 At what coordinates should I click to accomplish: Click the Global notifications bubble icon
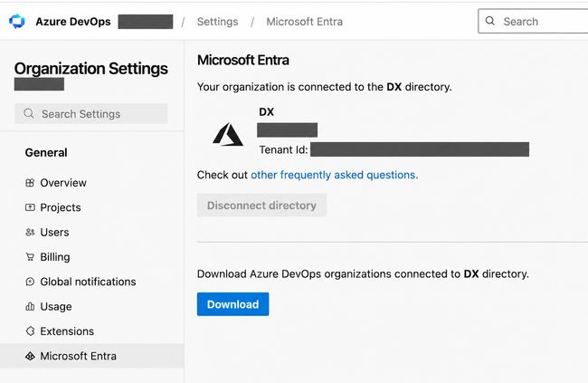(x=30, y=282)
